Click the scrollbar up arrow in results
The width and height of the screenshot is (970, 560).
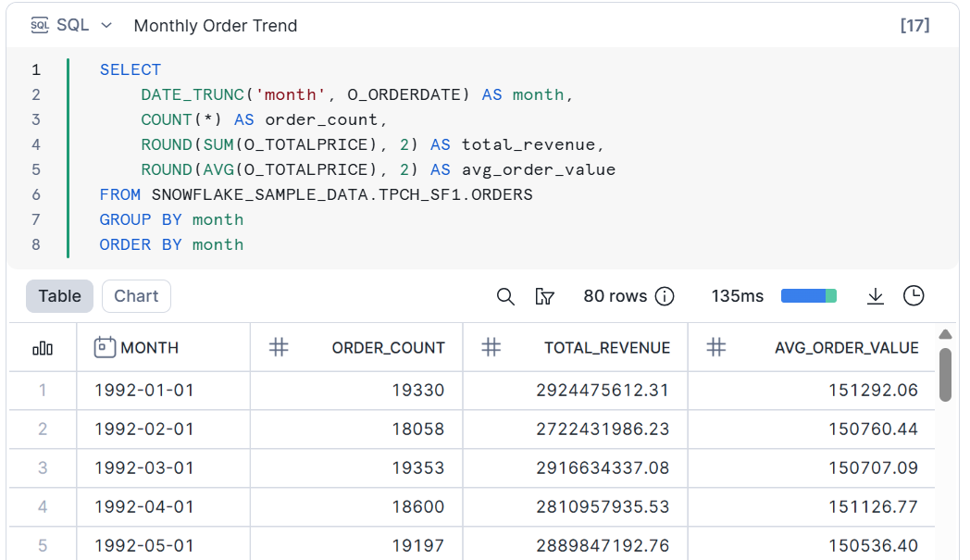point(945,335)
